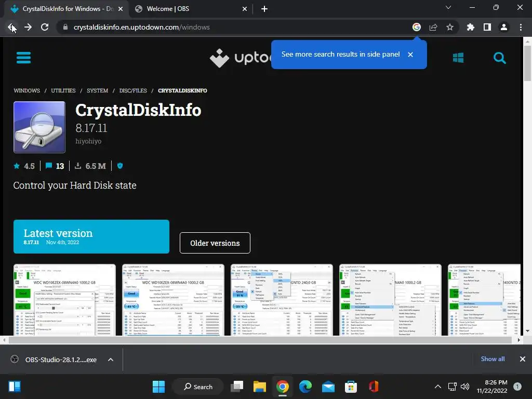Click the address bar URL
This screenshot has height=399, width=532.
tap(141, 27)
